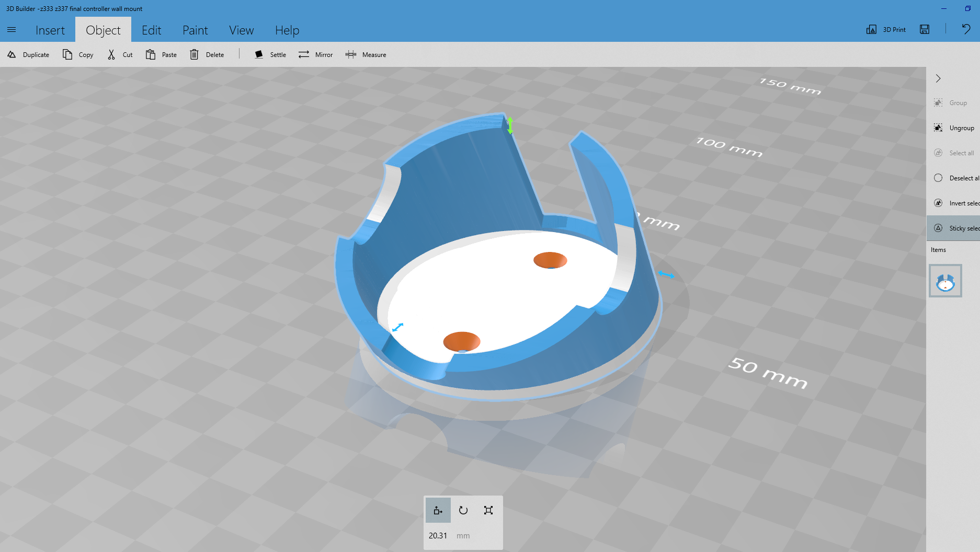This screenshot has height=552, width=980.
Task: Save the model with disk icon
Action: tap(925, 29)
